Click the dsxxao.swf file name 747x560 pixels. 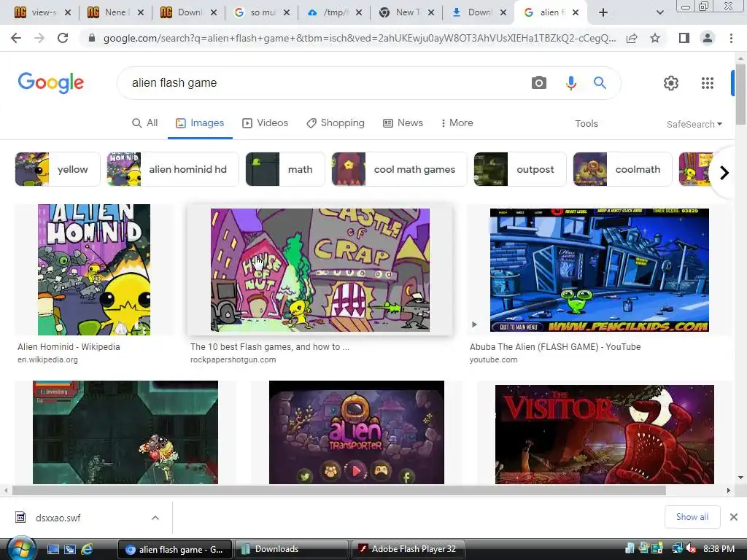pyautogui.click(x=58, y=518)
